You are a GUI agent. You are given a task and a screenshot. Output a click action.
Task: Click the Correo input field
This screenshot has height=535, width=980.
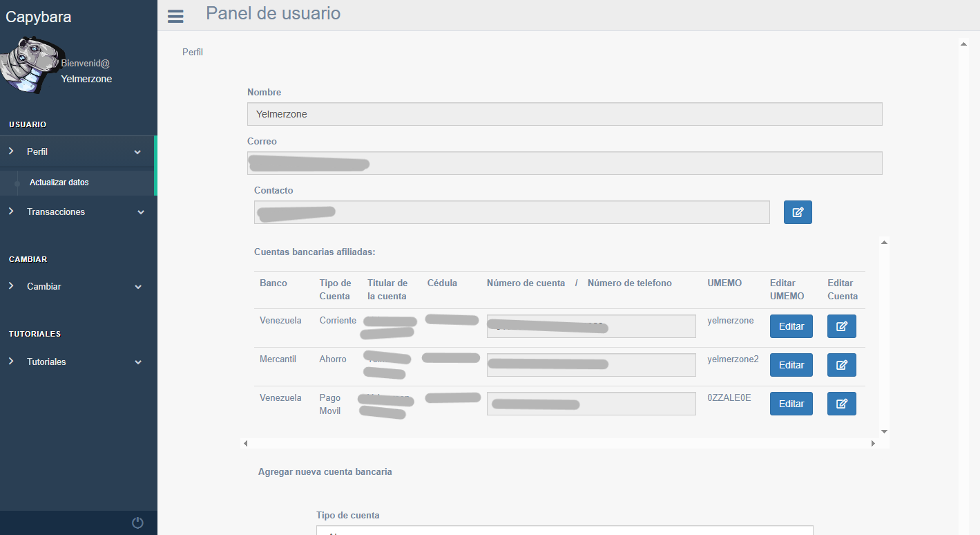565,163
